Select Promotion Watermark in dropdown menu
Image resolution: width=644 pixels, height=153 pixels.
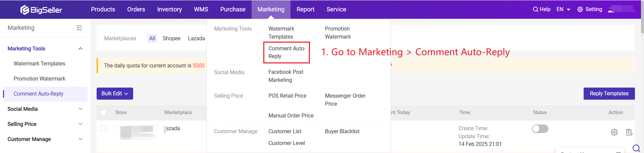pos(338,33)
